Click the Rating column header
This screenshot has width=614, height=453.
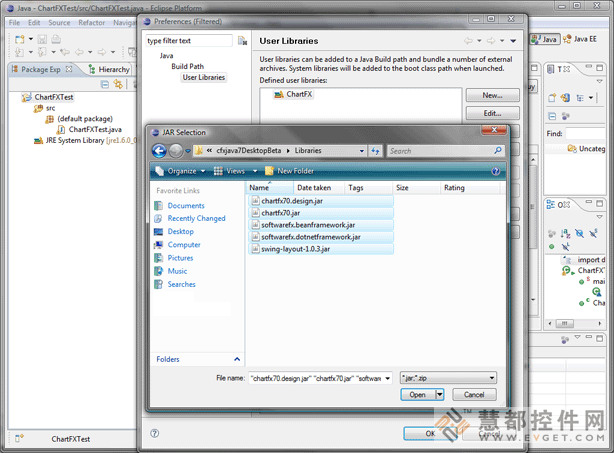tap(470, 188)
